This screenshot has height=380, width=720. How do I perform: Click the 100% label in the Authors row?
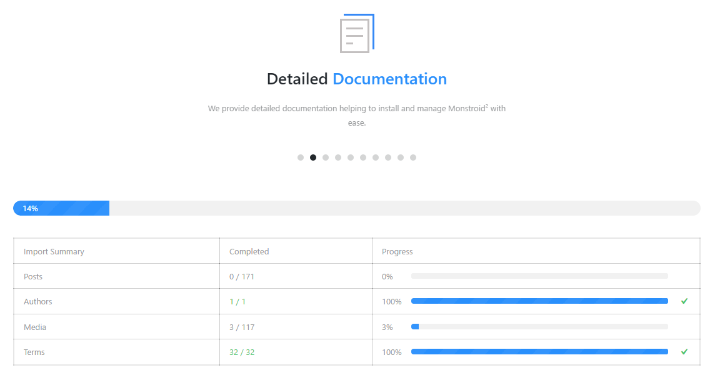[392, 302]
